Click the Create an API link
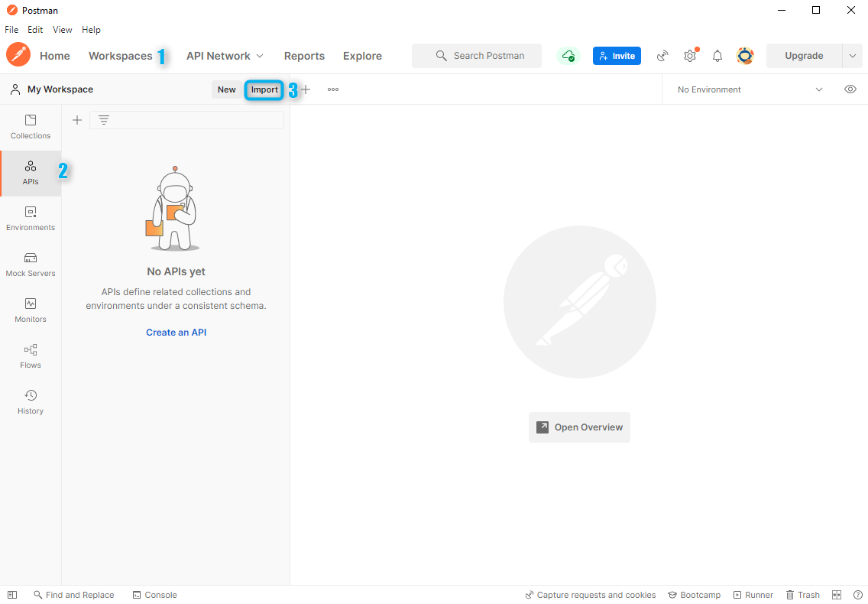The width and height of the screenshot is (868, 604). [x=177, y=333]
